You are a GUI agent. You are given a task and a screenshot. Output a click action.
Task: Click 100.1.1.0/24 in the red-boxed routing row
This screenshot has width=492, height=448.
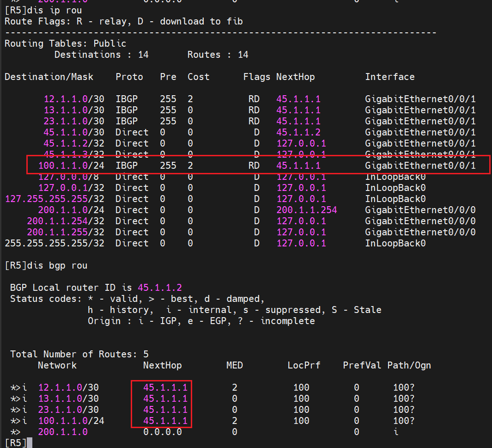point(71,166)
